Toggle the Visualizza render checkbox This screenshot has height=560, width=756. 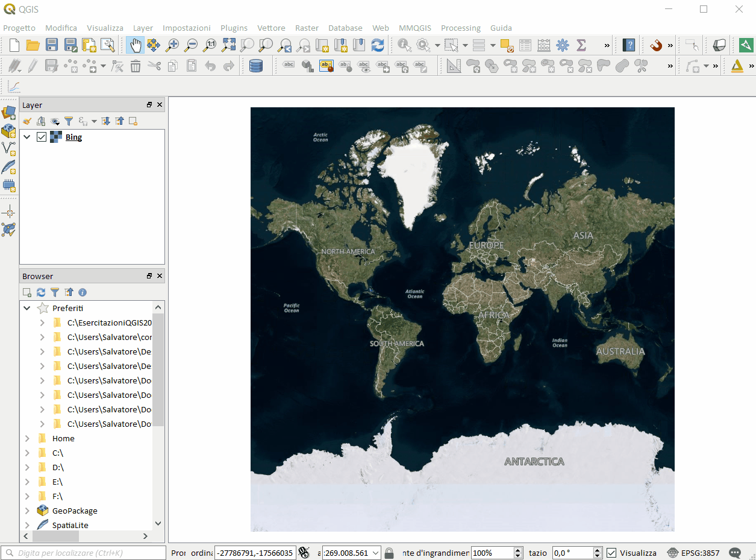[611, 553]
